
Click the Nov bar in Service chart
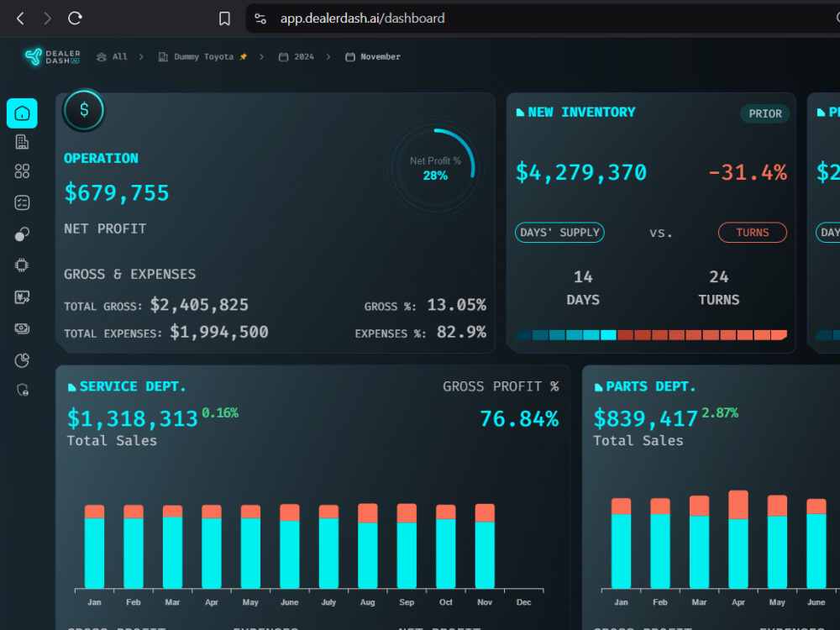(x=485, y=546)
